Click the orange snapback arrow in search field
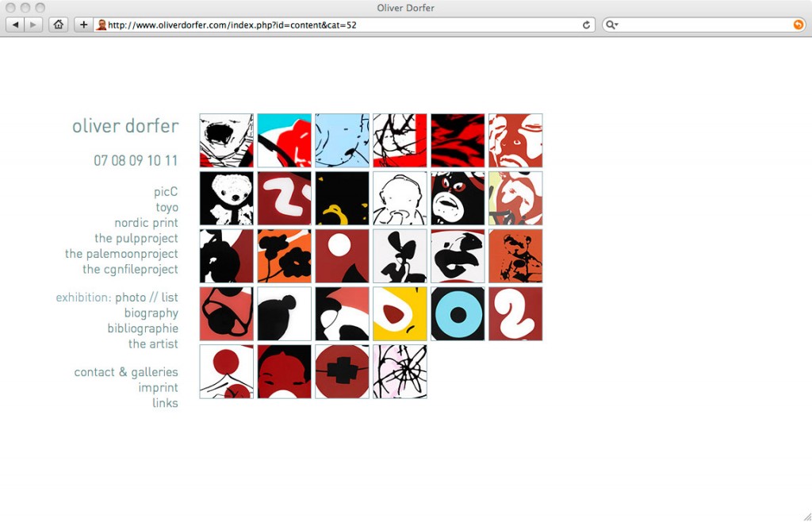This screenshot has width=812, height=522. (798, 25)
